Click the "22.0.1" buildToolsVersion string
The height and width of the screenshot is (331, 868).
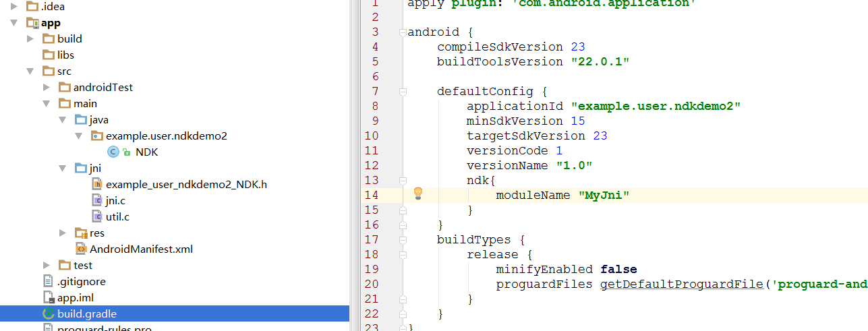click(600, 62)
